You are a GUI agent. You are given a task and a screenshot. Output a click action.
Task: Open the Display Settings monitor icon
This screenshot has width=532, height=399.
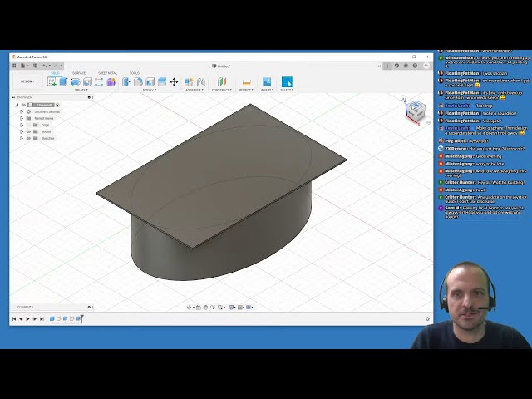point(231,307)
